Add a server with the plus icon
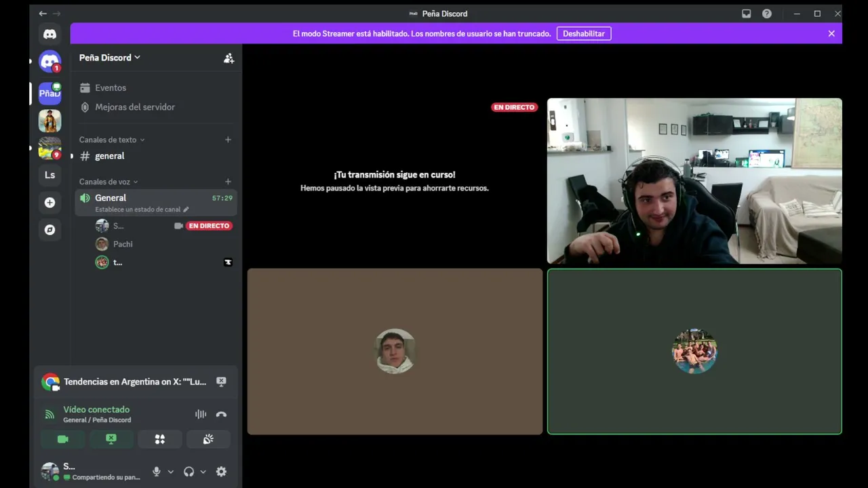 (x=50, y=202)
